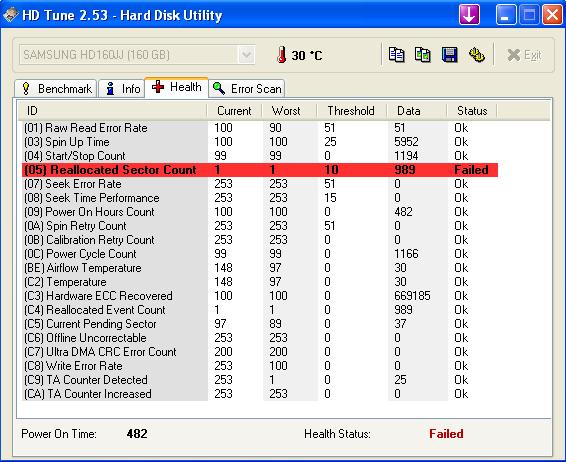Click the copy screenshot toolbar icon
The width and height of the screenshot is (566, 462).
[423, 55]
